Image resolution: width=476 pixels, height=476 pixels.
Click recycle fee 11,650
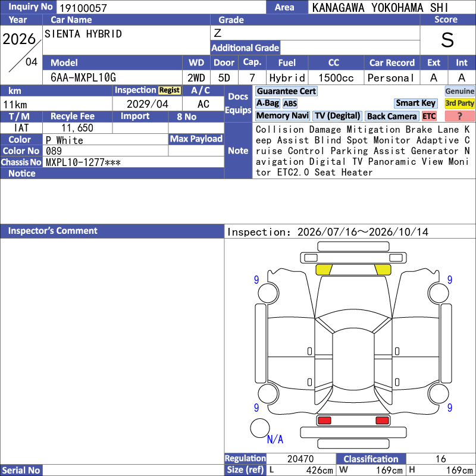click(77, 128)
